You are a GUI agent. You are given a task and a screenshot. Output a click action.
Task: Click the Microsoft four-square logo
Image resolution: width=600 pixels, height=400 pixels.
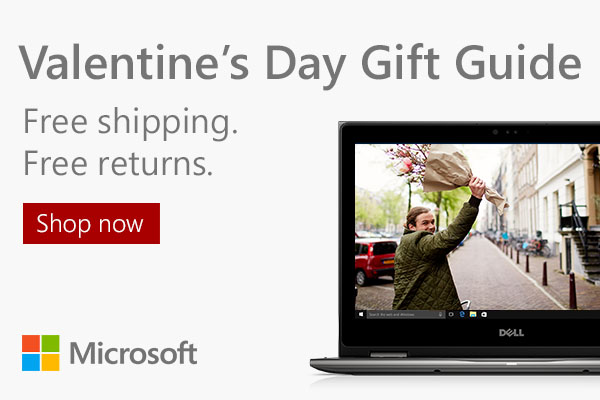coord(41,353)
